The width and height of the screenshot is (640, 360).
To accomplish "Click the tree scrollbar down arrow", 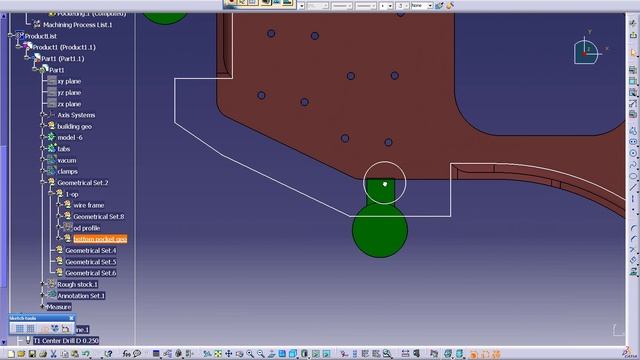I will tap(4, 342).
